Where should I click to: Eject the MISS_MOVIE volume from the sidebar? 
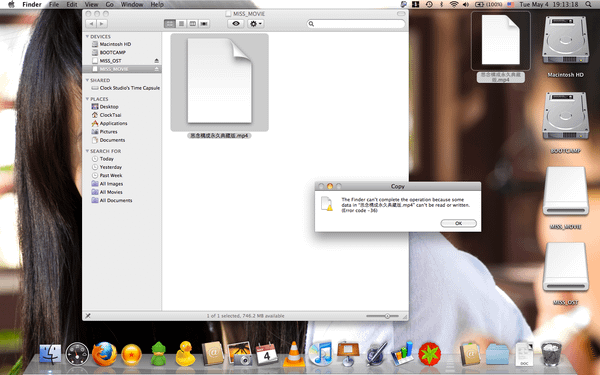tap(156, 69)
